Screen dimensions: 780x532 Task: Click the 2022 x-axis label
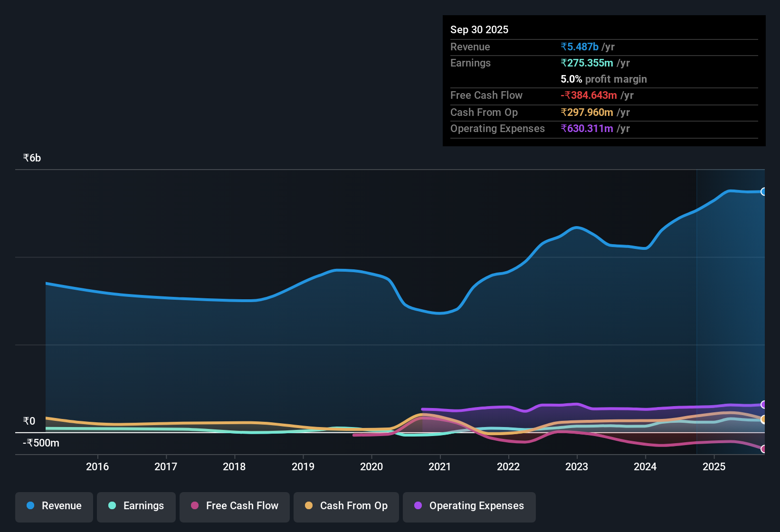tap(508, 466)
